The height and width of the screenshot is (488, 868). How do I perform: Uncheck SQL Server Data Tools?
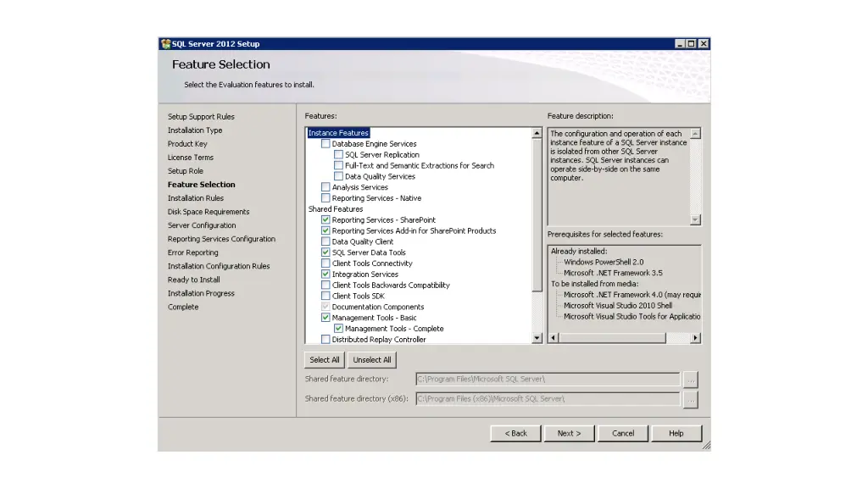pos(326,252)
